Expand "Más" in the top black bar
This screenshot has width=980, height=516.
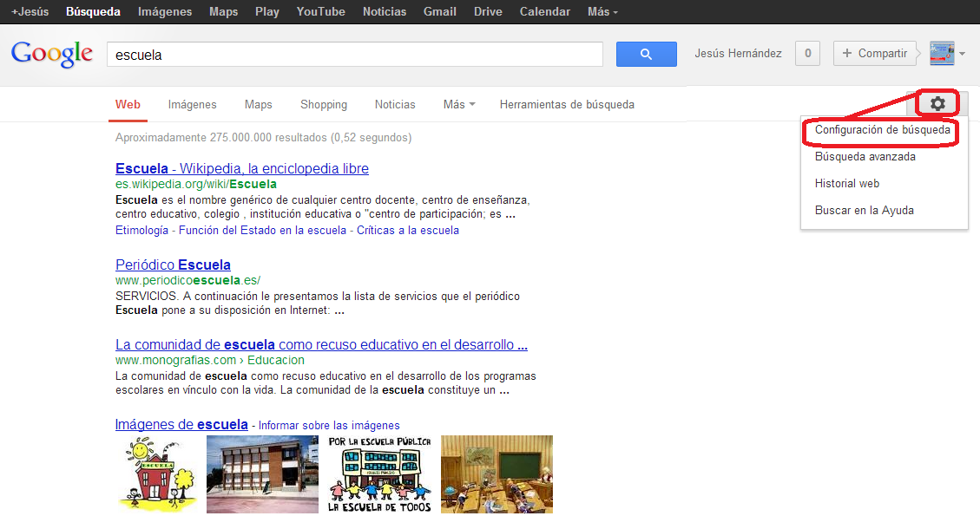tap(597, 11)
